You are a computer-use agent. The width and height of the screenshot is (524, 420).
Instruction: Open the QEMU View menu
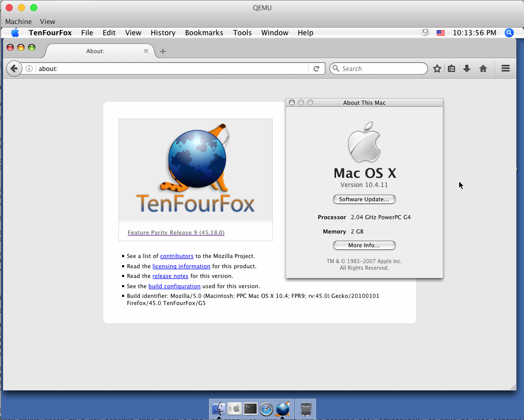47,21
